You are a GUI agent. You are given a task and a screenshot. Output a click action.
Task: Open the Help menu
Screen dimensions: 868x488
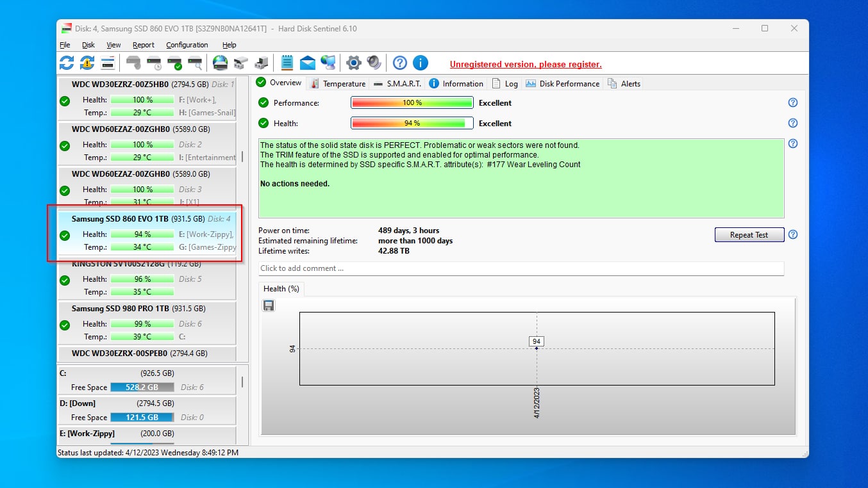(x=230, y=45)
